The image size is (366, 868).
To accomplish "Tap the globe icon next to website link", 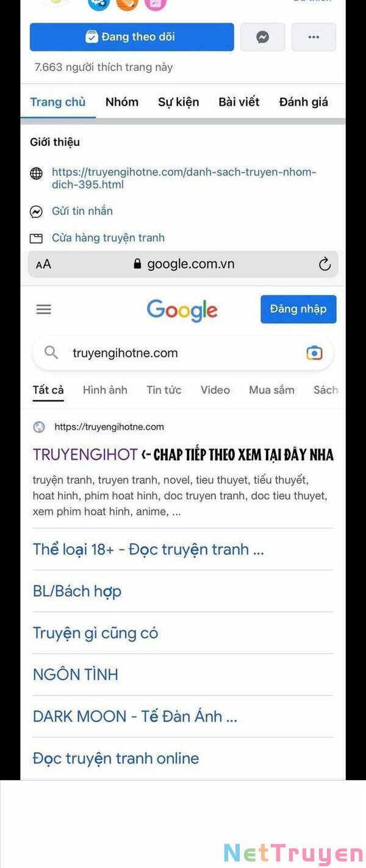I will tap(37, 173).
